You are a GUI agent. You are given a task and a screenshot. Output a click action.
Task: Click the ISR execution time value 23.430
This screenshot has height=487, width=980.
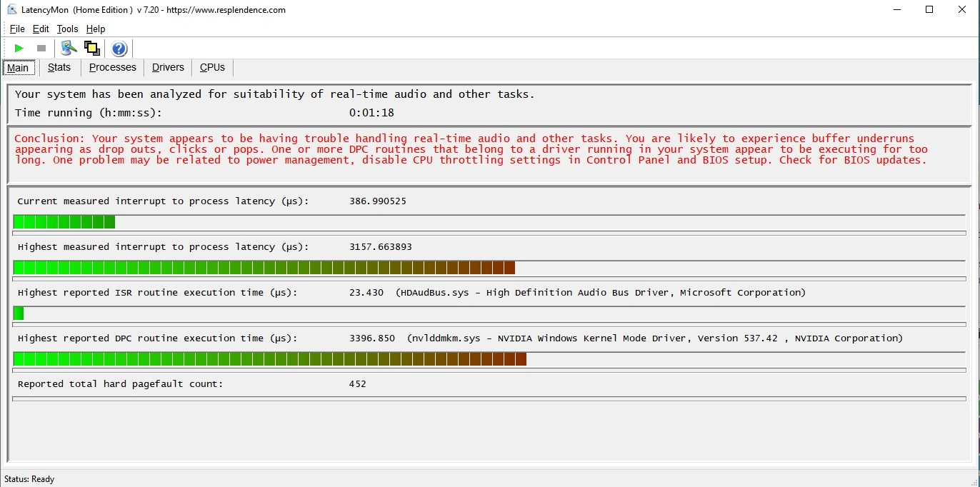click(366, 293)
